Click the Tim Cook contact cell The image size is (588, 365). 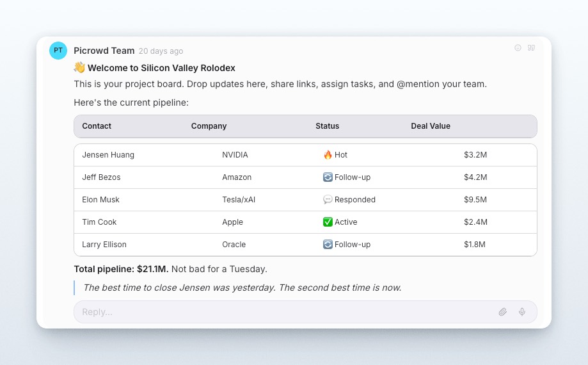(99, 222)
